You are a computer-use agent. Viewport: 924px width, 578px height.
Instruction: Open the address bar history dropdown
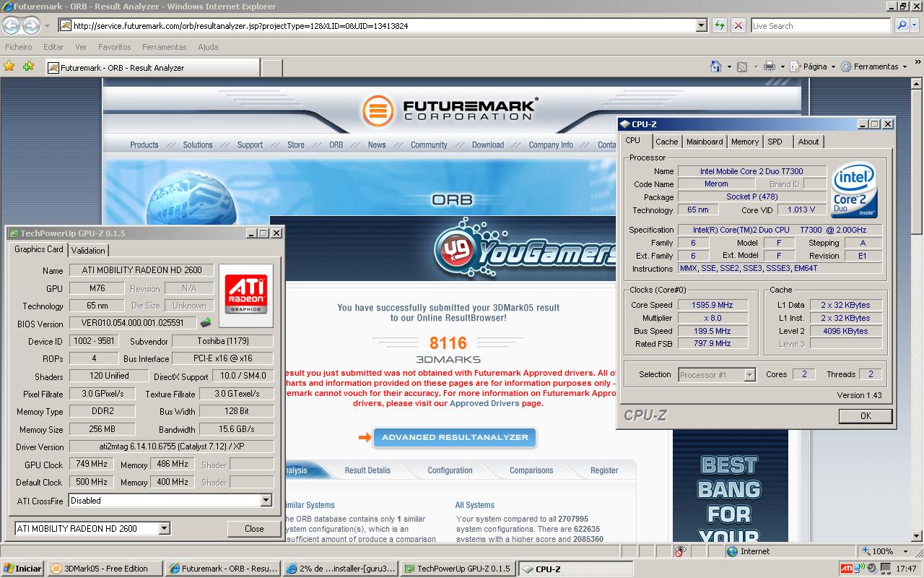coord(701,25)
